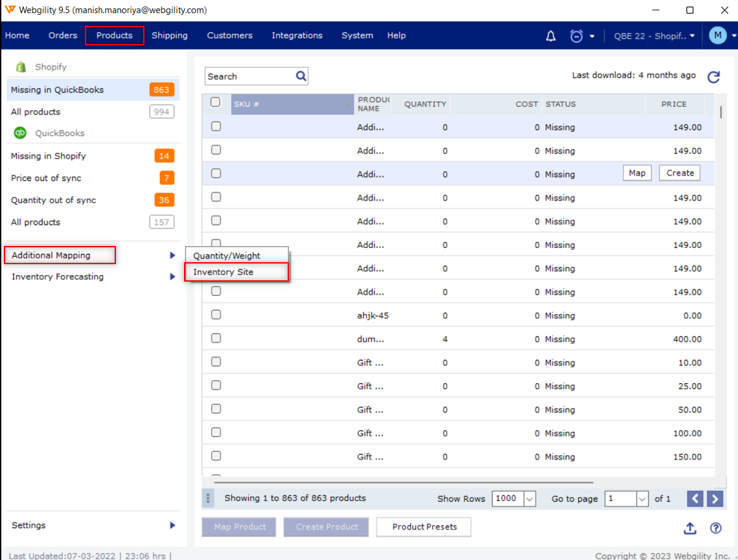738x560 pixels.
Task: Open the Home menu
Action: coord(17,35)
